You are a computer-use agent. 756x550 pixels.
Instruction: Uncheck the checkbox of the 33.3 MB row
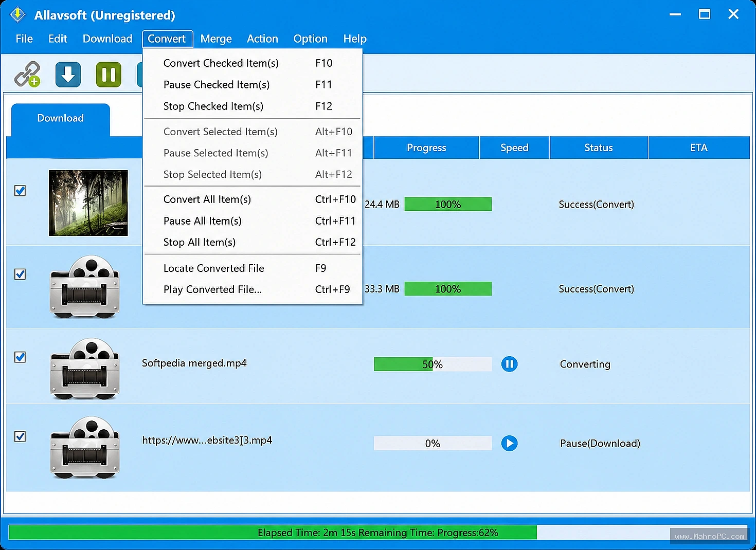[x=20, y=274]
